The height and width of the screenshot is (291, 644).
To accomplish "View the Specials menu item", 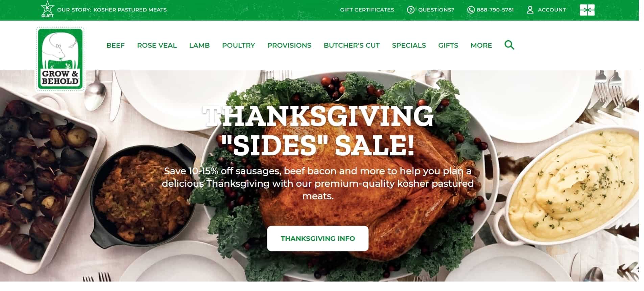I will coord(409,45).
